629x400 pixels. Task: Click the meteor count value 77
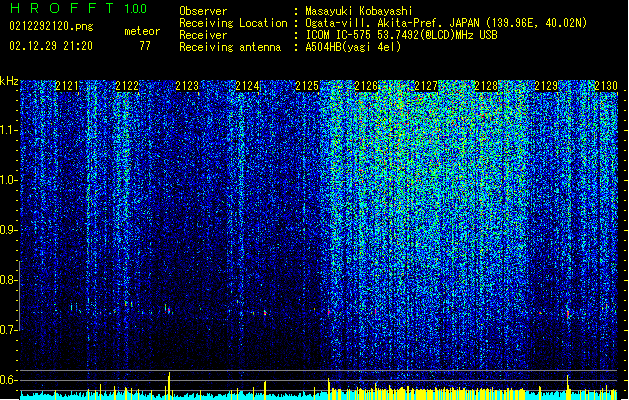click(145, 46)
